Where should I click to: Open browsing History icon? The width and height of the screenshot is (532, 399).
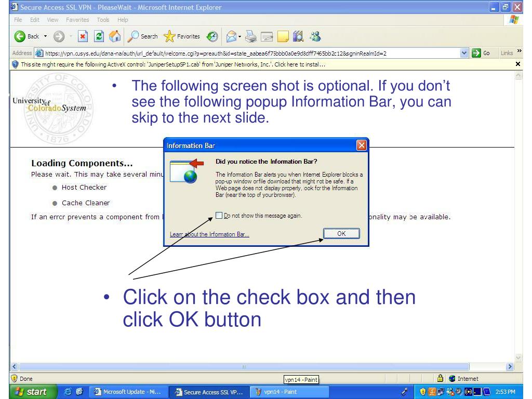coord(212,36)
